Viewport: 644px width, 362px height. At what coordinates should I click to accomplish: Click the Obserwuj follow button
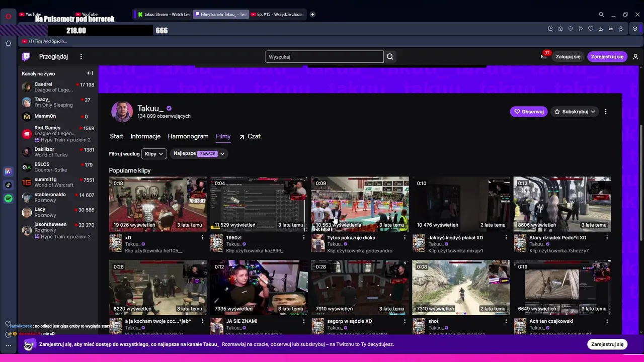coord(528,112)
